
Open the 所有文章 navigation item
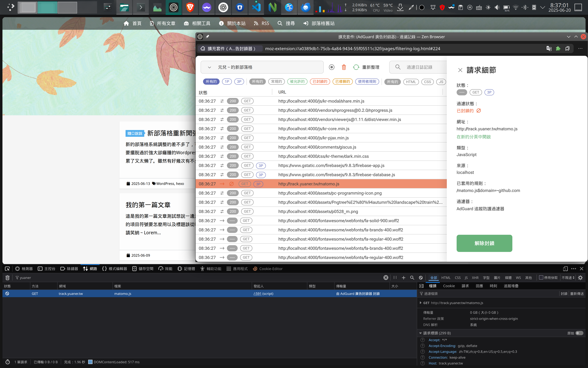pos(163,23)
